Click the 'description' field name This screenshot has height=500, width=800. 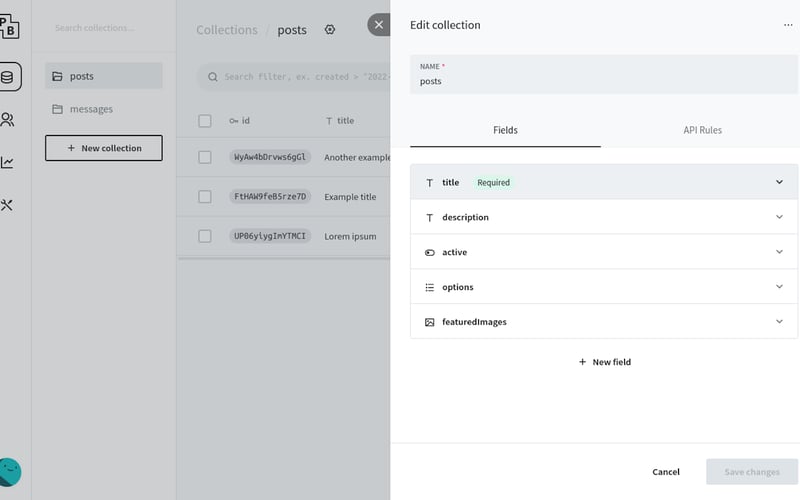point(465,217)
